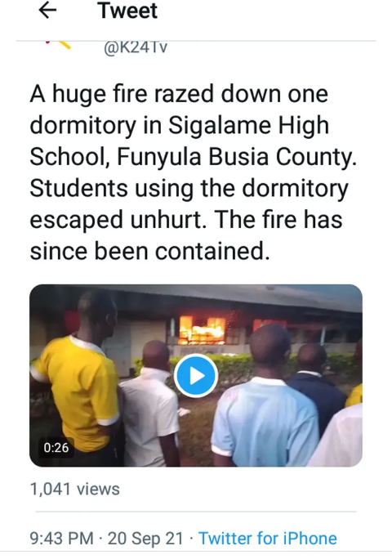Open the 9:43 PM timestamp
This screenshot has width=392, height=559.
(x=61, y=539)
